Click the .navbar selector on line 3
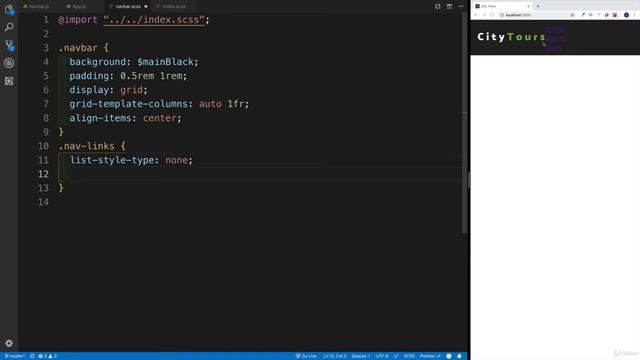 pyautogui.click(x=78, y=48)
